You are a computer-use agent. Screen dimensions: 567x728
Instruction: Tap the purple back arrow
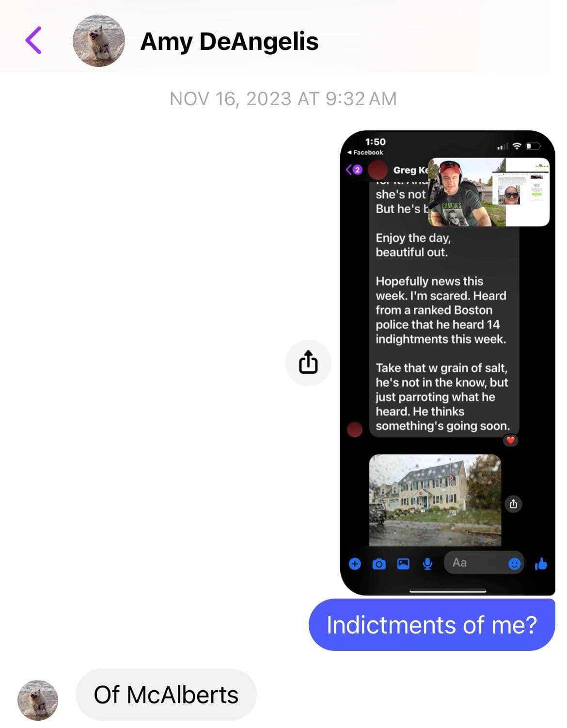click(x=33, y=41)
